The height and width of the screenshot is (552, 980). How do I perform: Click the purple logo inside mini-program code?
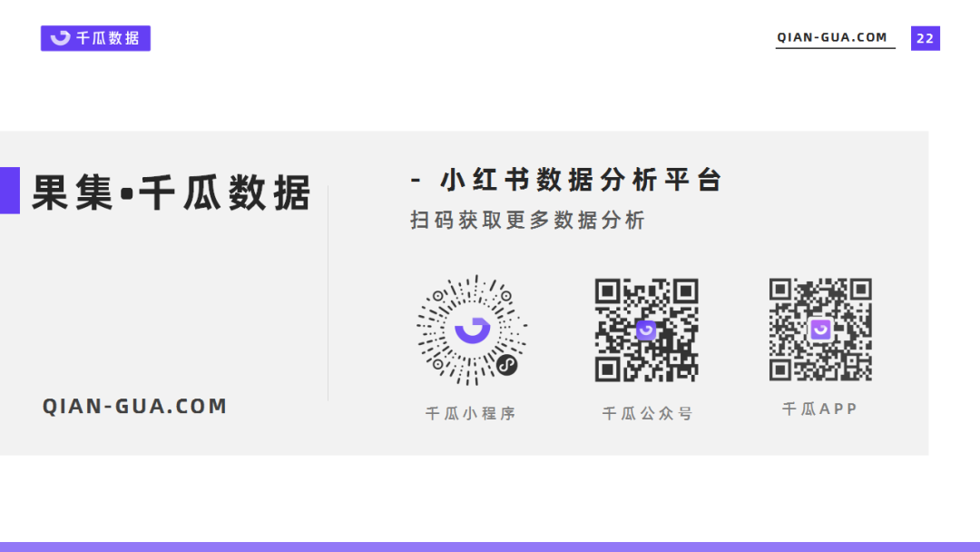[x=473, y=330]
